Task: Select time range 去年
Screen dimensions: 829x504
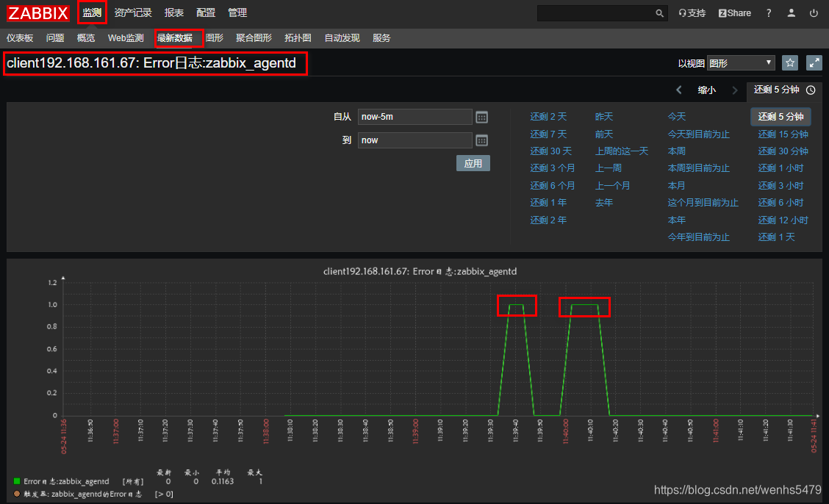Action: click(604, 202)
